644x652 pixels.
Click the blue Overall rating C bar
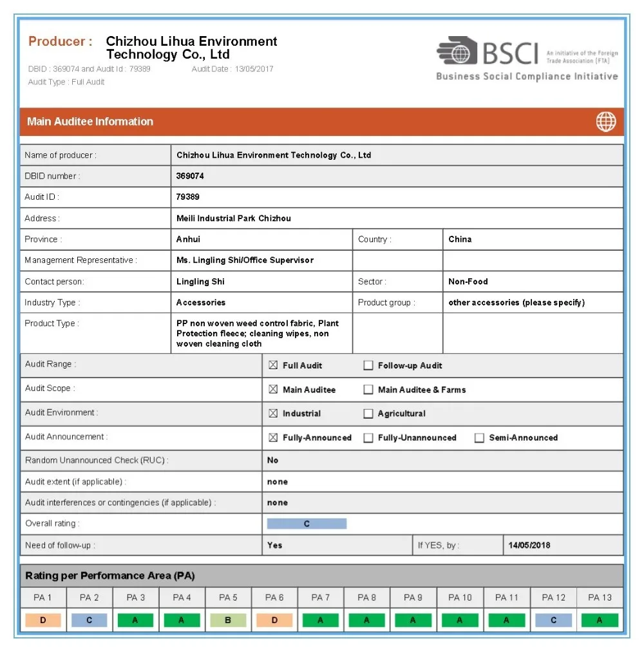[x=307, y=524]
